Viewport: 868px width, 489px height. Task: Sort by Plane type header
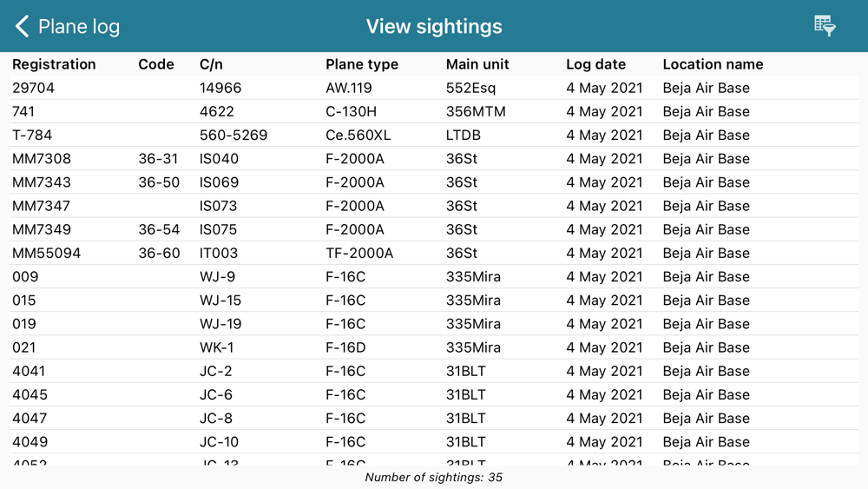[361, 64]
